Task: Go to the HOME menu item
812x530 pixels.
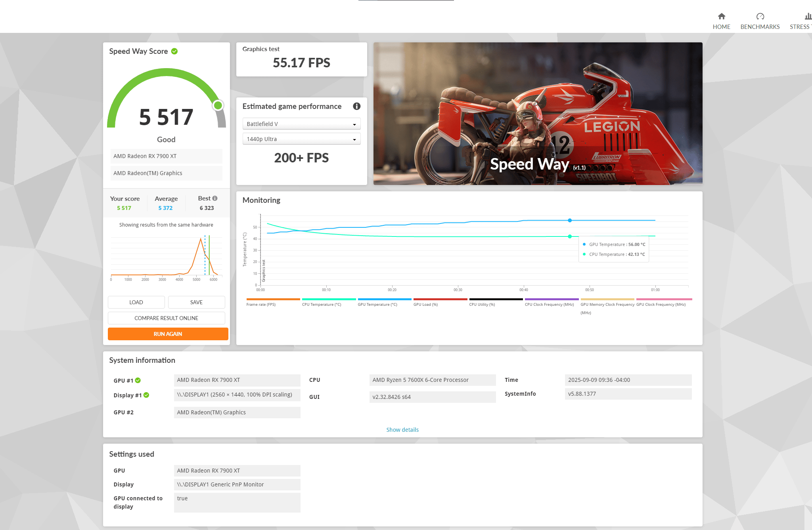Action: pos(721,27)
